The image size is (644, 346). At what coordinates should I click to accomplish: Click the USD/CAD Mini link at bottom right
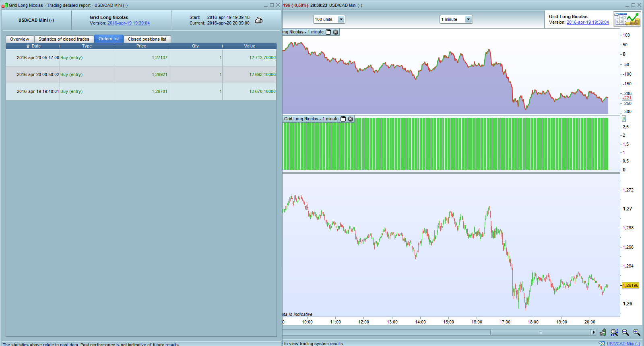tap(623, 344)
